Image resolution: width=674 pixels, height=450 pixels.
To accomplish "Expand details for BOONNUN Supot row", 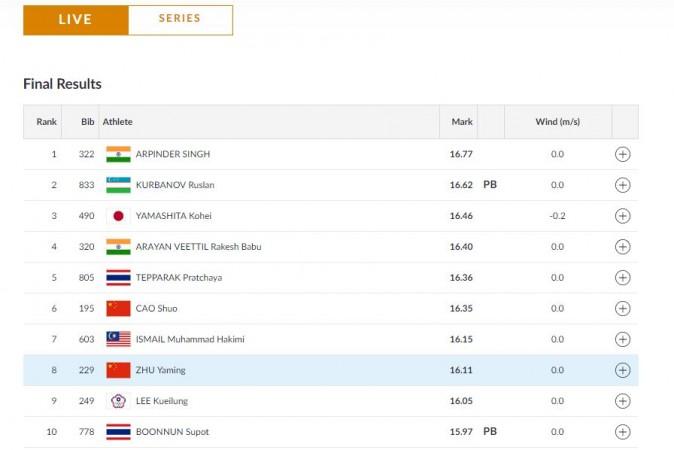I will tap(622, 432).
